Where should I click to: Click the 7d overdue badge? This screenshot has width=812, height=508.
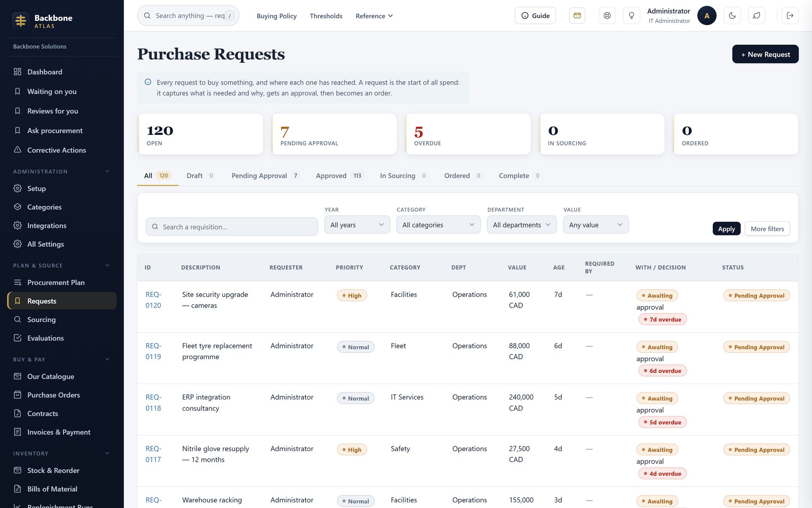pyautogui.click(x=662, y=319)
